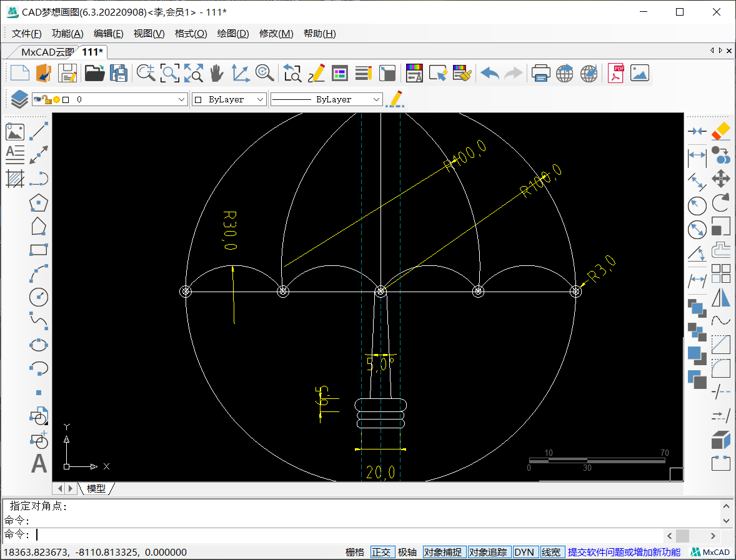Click command line scroll right arrow

(x=713, y=536)
